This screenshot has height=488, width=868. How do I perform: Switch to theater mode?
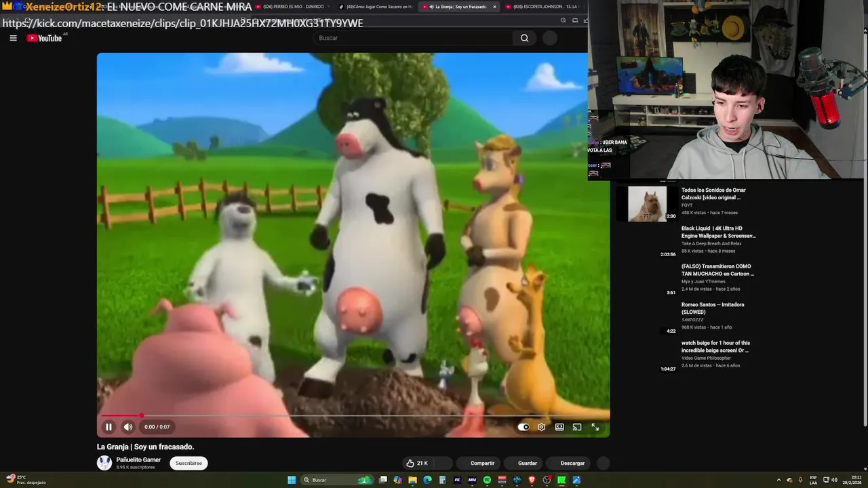coord(559,427)
